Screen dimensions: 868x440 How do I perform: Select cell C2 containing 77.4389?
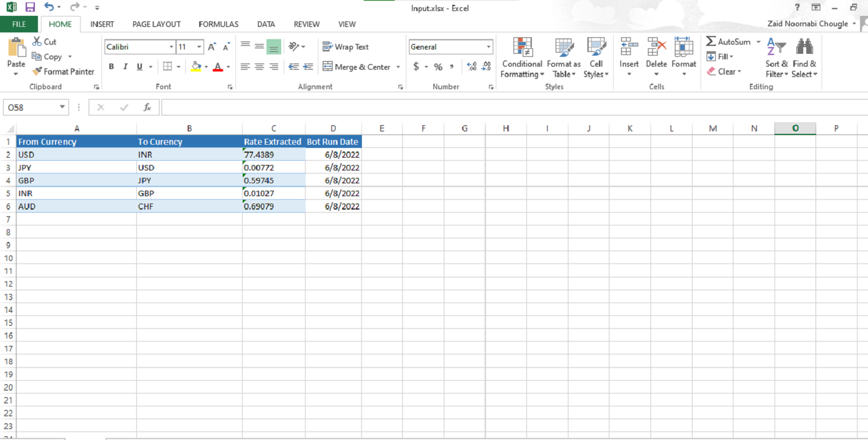click(273, 155)
